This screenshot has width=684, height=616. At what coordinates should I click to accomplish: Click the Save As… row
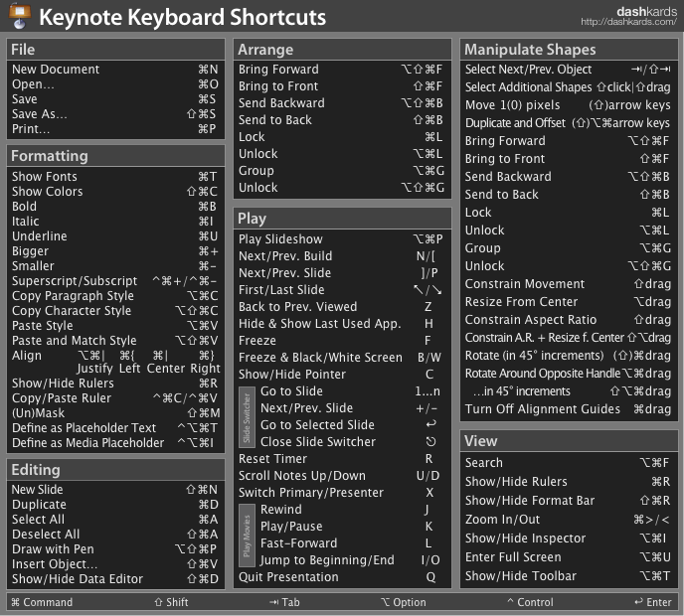(x=115, y=114)
